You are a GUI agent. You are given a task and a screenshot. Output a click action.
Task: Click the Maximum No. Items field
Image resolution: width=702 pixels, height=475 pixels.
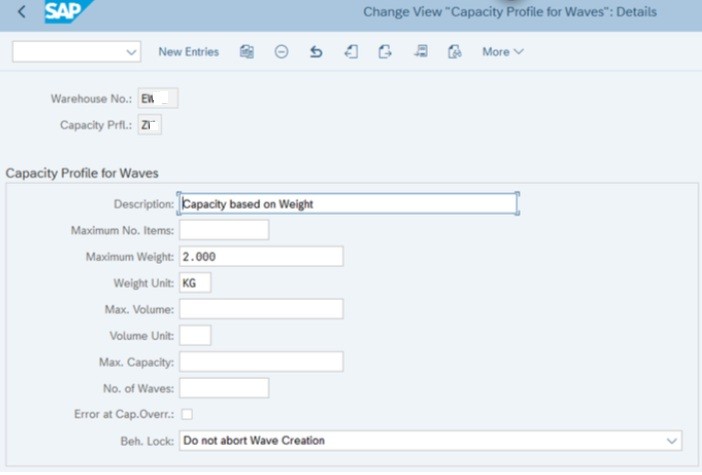pos(224,231)
